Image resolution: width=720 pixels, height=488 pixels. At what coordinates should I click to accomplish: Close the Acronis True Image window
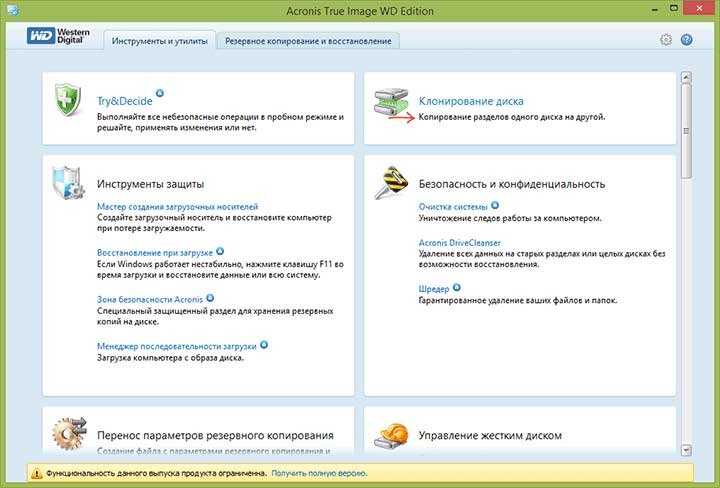(699, 8)
